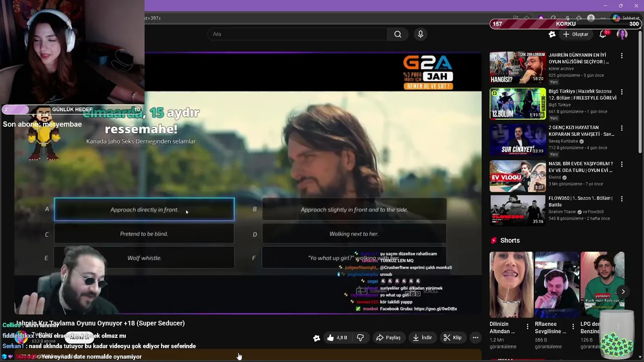
Task: Visit the İbrahim Tilaver ve Flow360 channel
Action: 576,212
